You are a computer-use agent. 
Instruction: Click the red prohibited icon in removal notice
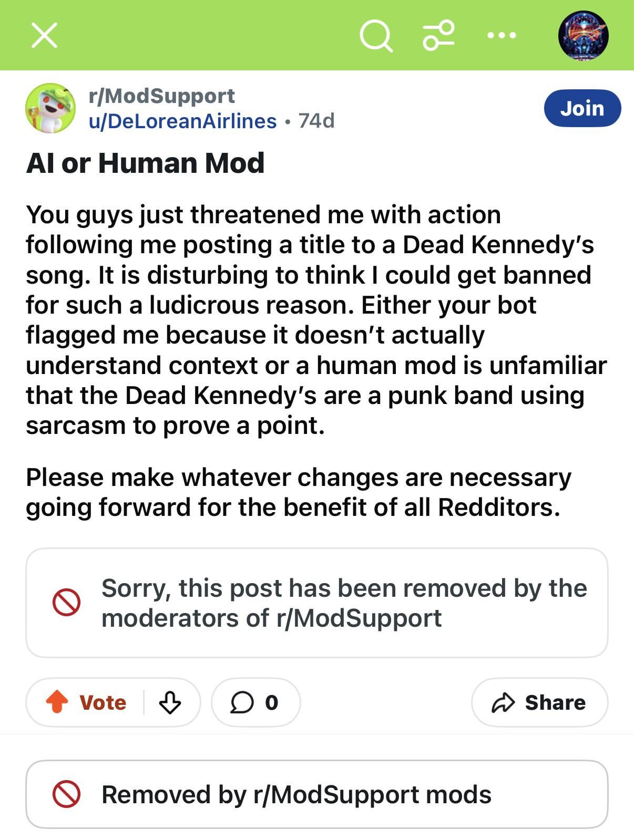[x=66, y=602]
